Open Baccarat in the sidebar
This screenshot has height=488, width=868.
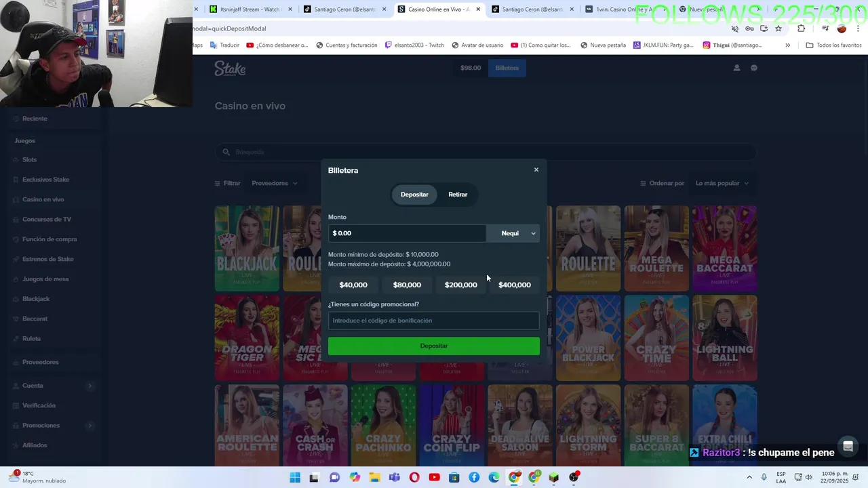(x=35, y=319)
